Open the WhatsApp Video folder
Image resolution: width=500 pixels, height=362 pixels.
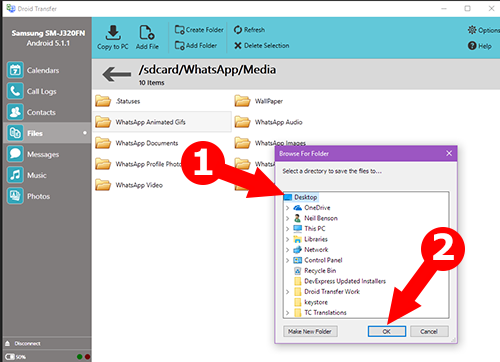coord(129,185)
